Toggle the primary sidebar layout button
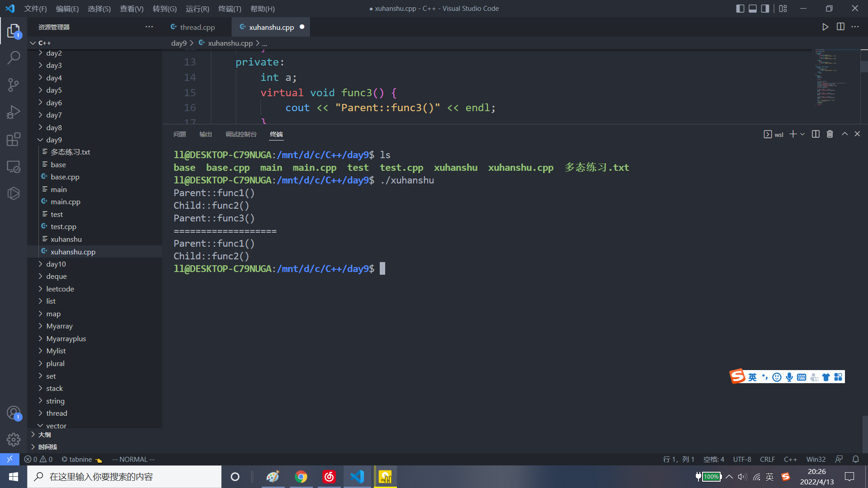This screenshot has width=868, height=488. tap(740, 9)
